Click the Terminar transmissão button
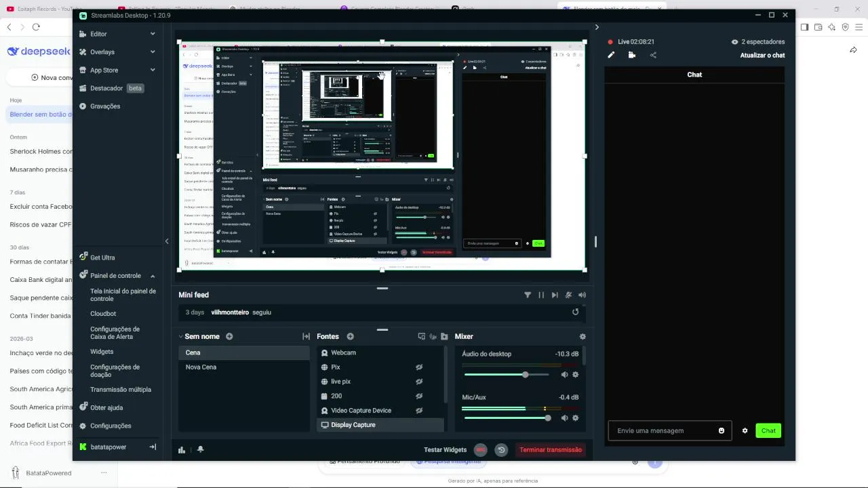 pyautogui.click(x=551, y=450)
